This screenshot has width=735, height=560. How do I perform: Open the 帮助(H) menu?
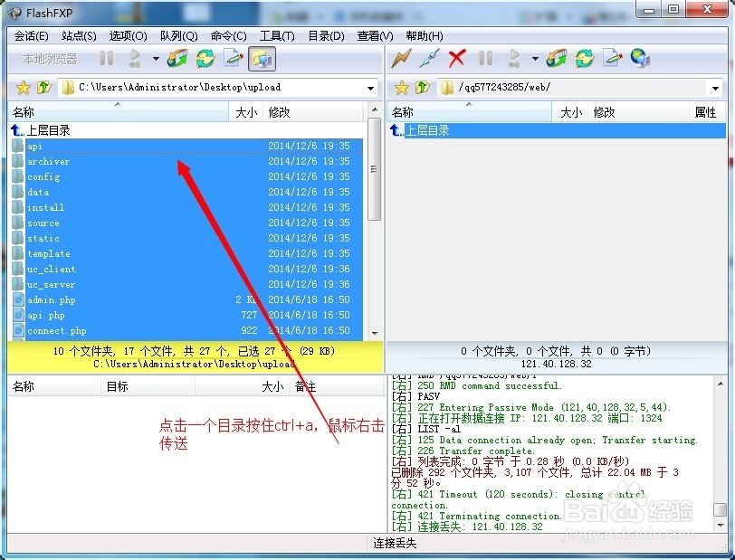coord(425,36)
